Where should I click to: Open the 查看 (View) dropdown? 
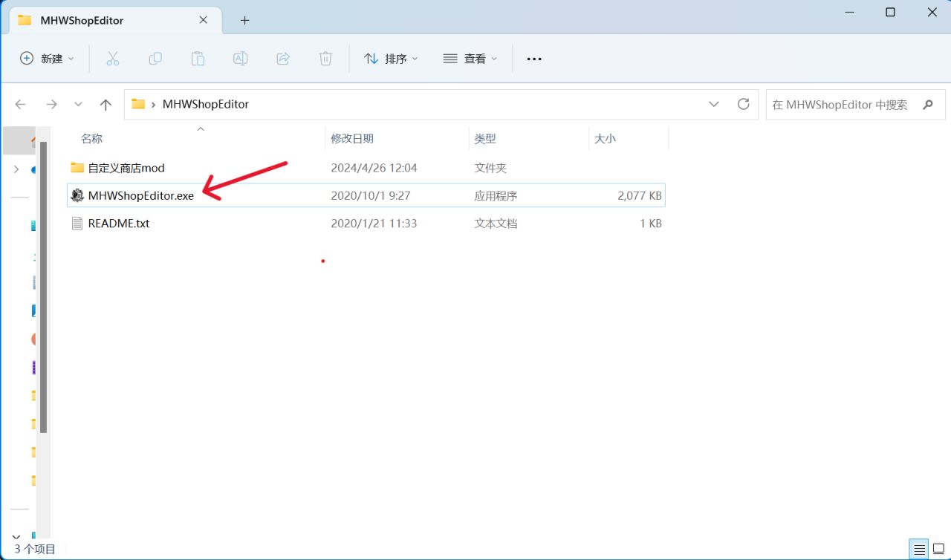(470, 59)
